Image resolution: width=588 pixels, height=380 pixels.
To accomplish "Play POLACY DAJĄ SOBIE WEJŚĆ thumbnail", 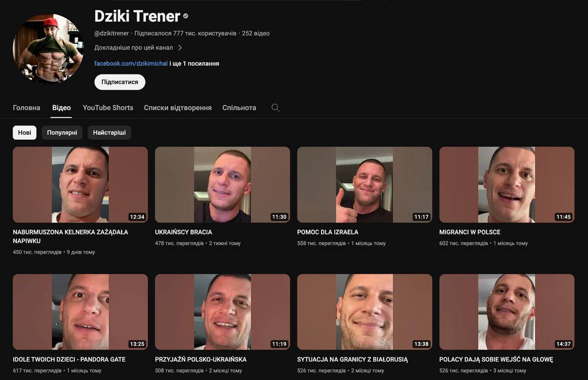I will pyautogui.click(x=507, y=312).
